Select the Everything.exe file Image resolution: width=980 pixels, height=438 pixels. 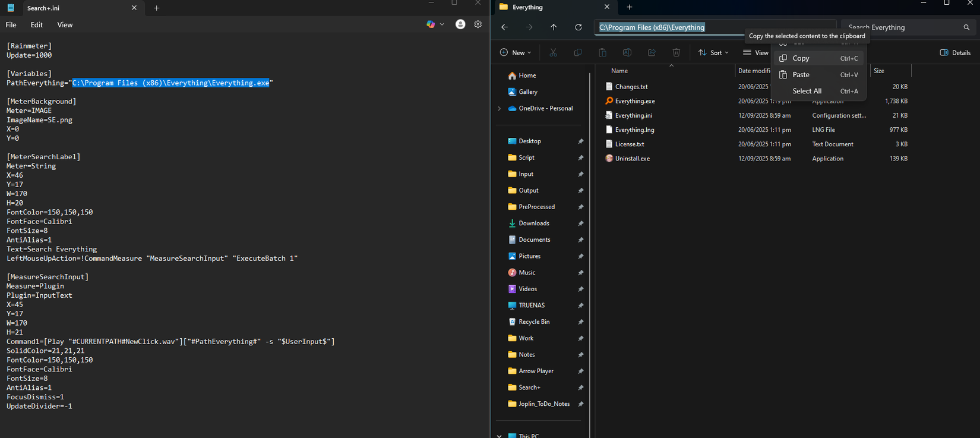pyautogui.click(x=634, y=101)
